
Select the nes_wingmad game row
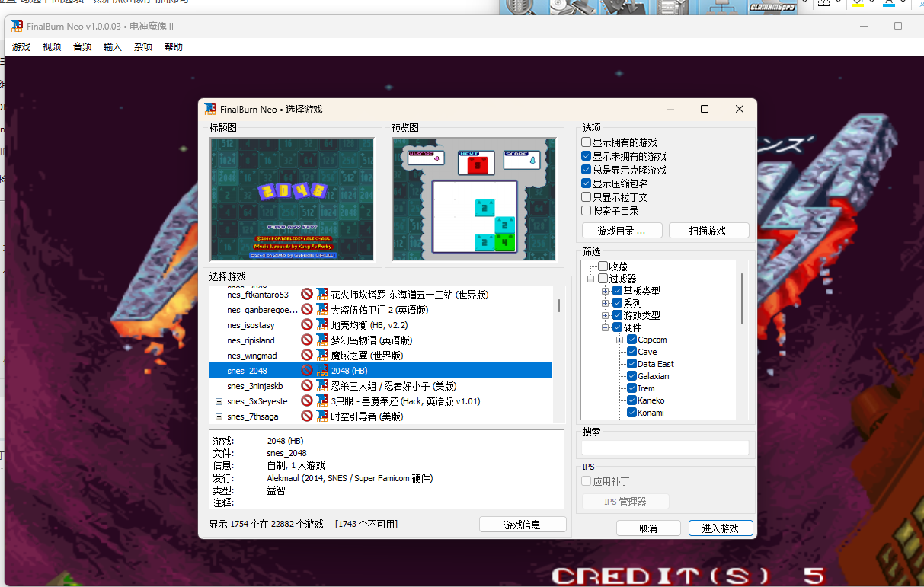click(381, 356)
